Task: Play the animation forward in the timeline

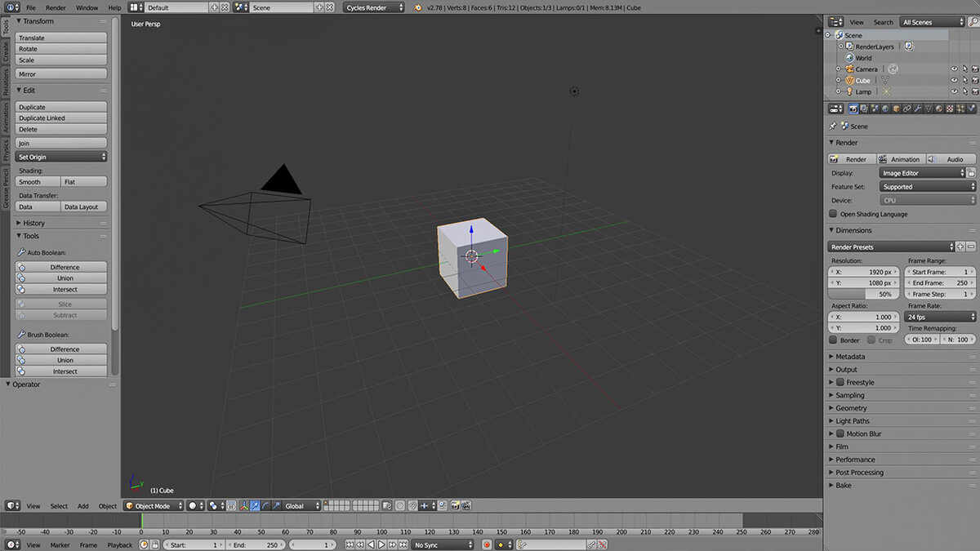Action: click(381, 544)
